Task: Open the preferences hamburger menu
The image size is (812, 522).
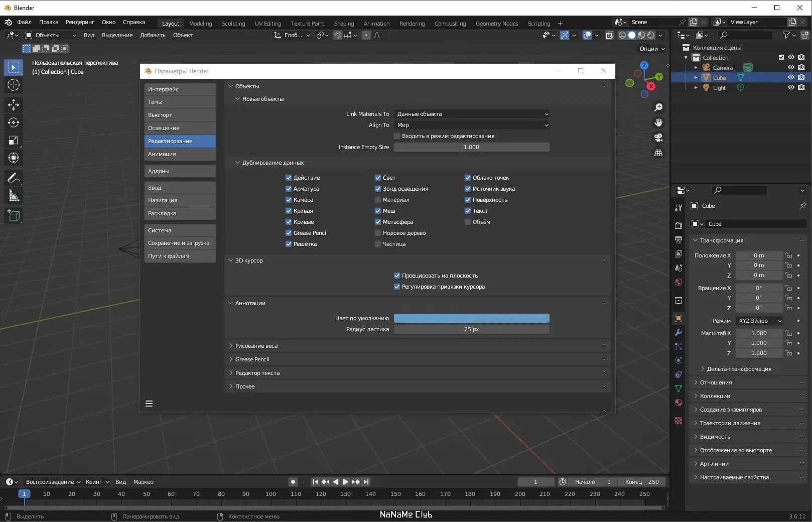Action: pos(149,404)
